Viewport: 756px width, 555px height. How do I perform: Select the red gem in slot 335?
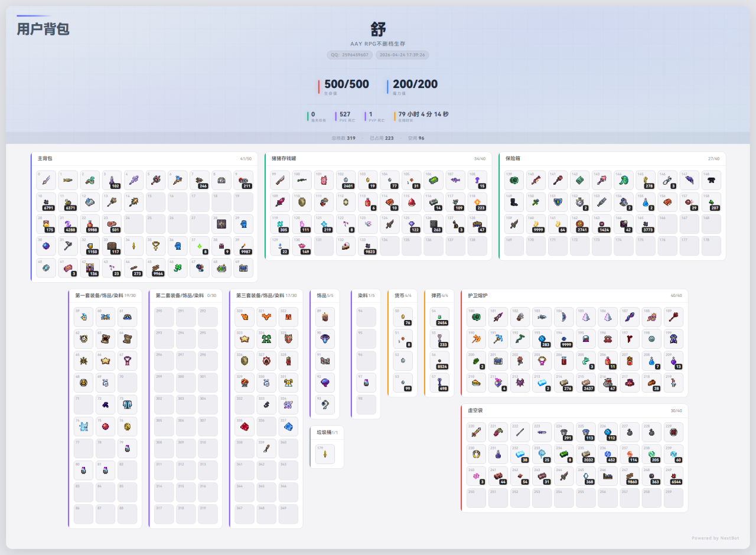click(245, 426)
